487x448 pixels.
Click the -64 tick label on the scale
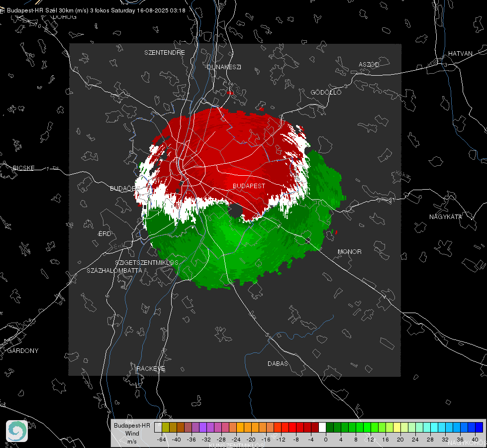pyautogui.click(x=161, y=440)
